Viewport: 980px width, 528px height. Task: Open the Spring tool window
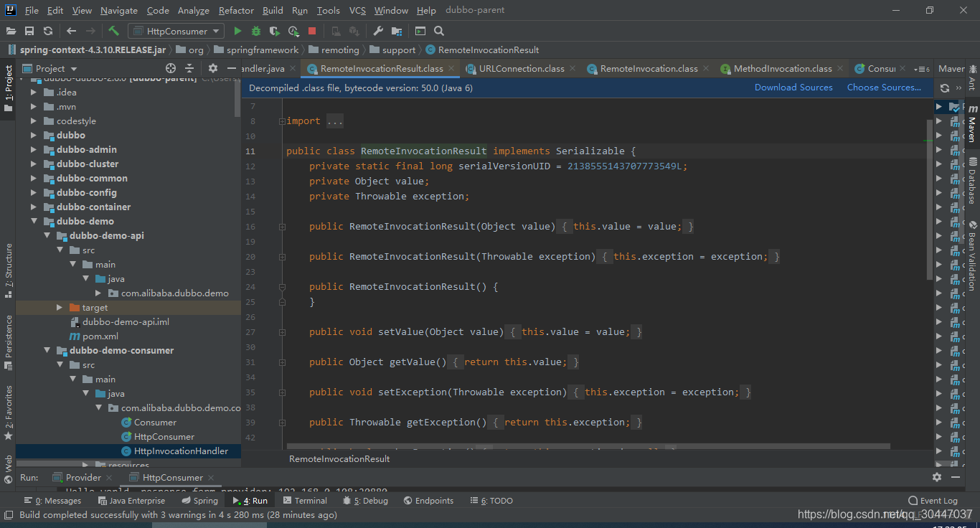point(199,501)
